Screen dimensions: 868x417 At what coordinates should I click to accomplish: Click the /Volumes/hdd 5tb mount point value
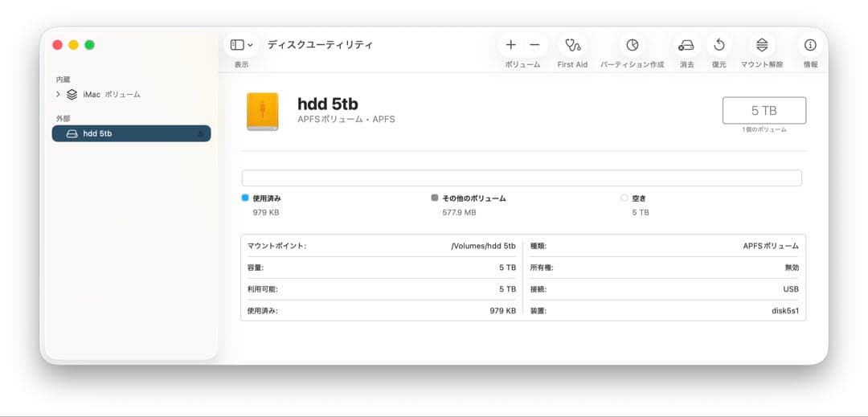[484, 246]
